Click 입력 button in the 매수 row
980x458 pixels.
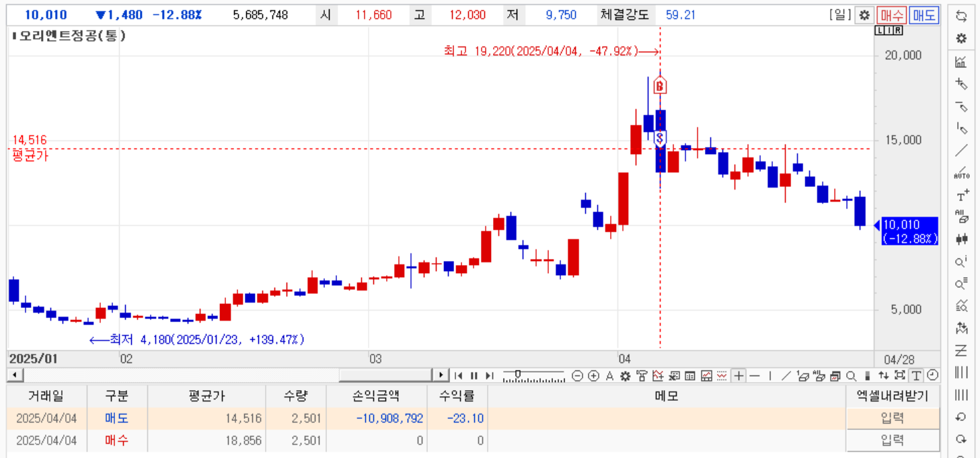point(892,441)
